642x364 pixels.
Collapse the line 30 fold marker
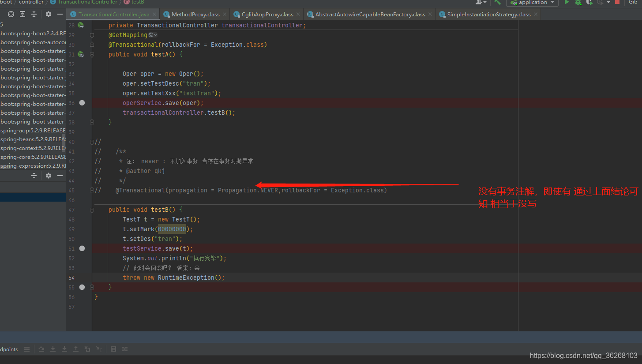pyautogui.click(x=92, y=45)
